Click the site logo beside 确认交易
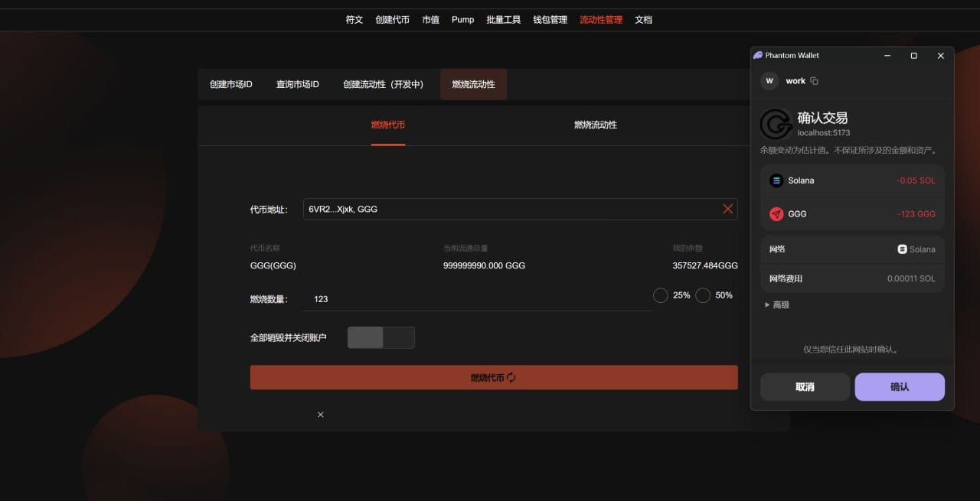The height and width of the screenshot is (501, 980). click(776, 124)
